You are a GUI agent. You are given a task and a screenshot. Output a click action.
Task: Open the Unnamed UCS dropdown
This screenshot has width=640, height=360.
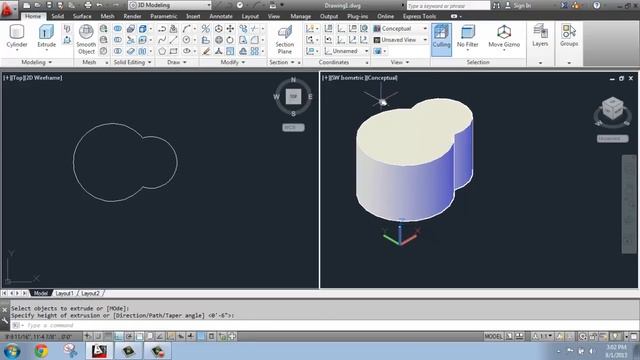[x=347, y=51]
